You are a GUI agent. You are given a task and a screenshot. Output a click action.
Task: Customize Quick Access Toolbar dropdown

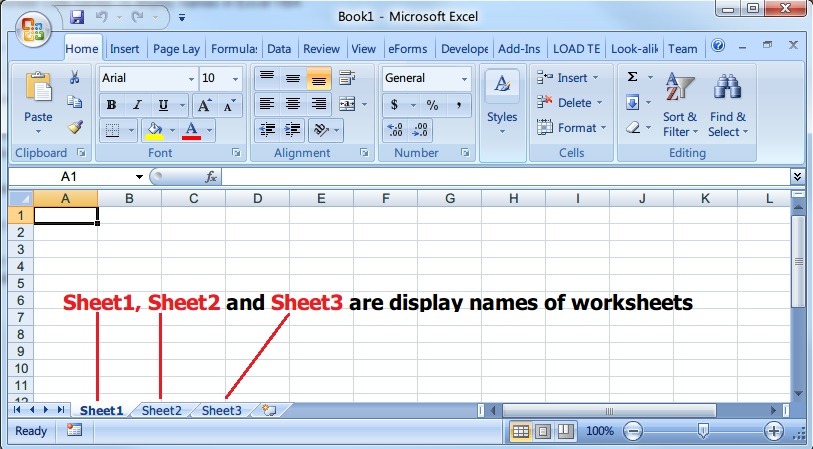(x=182, y=18)
